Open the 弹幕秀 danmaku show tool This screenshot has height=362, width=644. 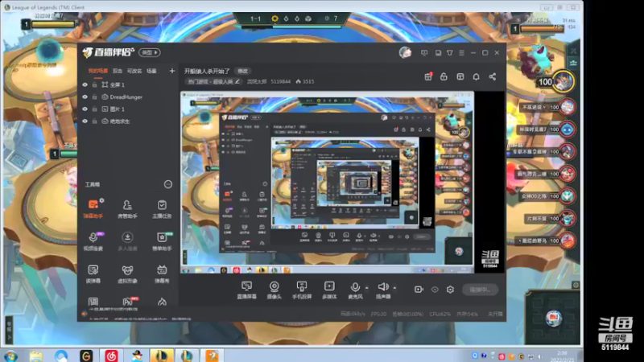(x=162, y=274)
